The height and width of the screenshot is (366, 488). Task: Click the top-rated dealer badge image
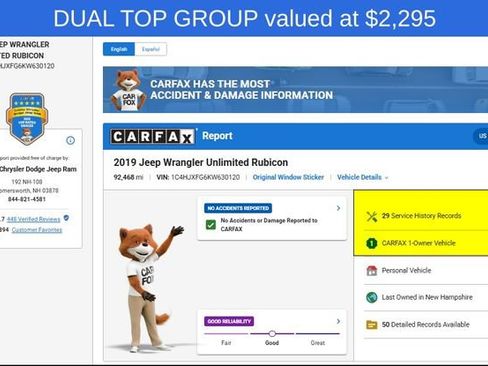pos(27,118)
